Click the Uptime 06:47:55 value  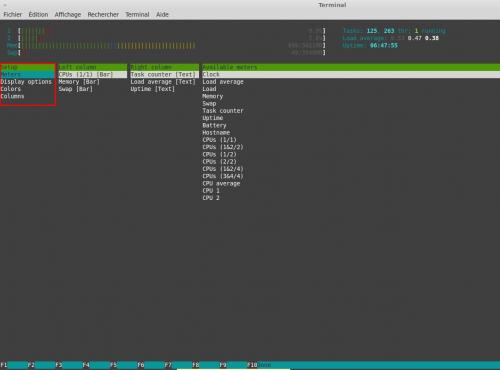384,45
